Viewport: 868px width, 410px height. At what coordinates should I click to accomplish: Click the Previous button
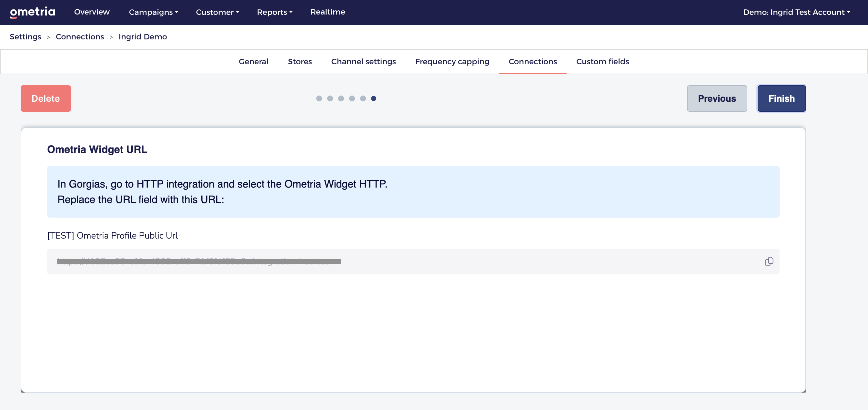[717, 98]
